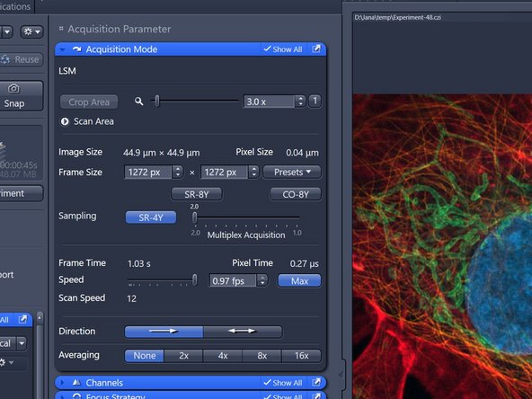Image resolution: width=532 pixels, height=399 pixels.
Task: Click the Reuse recycle icon
Action: [5, 59]
